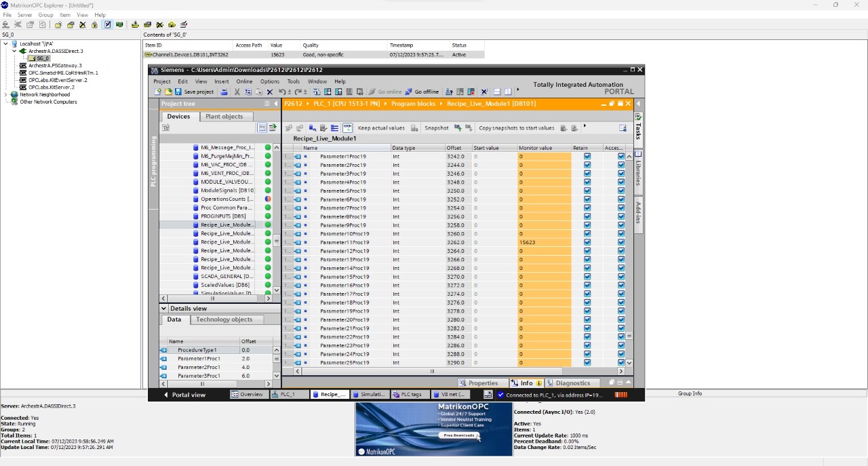
Task: Toggle Retain checkbox for Parameter15Proc19
Action: pyautogui.click(x=587, y=277)
